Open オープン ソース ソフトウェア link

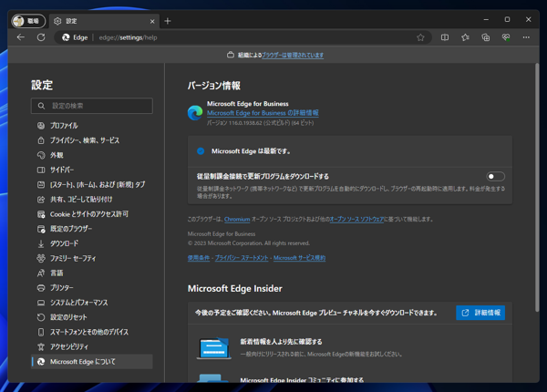click(x=356, y=220)
